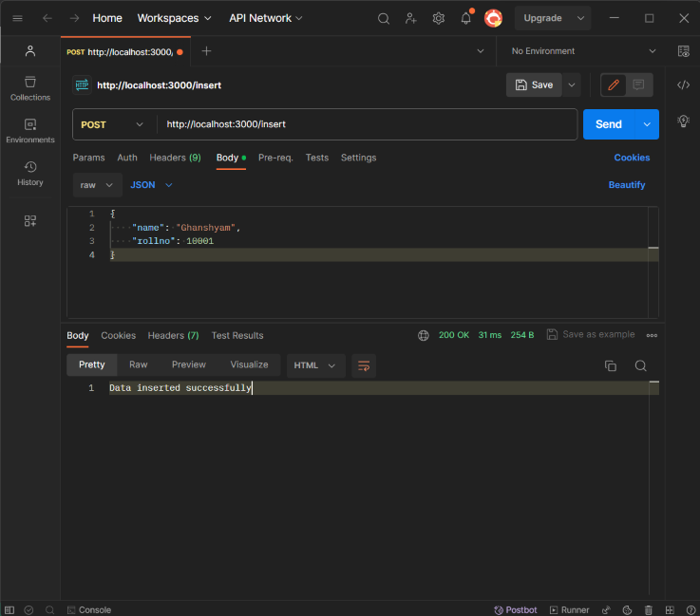The image size is (700, 616).
Task: Open the Test Results response tab
Action: point(237,335)
